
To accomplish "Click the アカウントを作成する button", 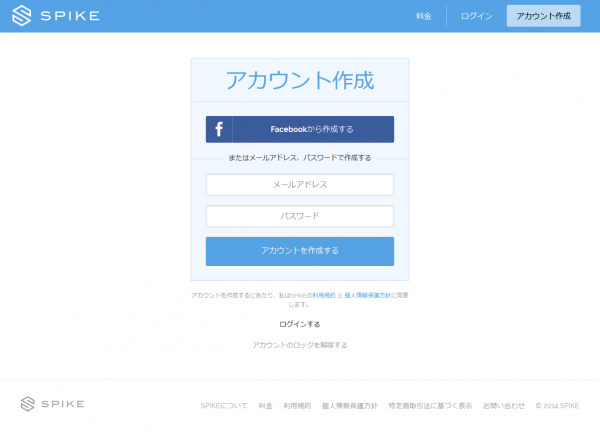I will tap(300, 251).
